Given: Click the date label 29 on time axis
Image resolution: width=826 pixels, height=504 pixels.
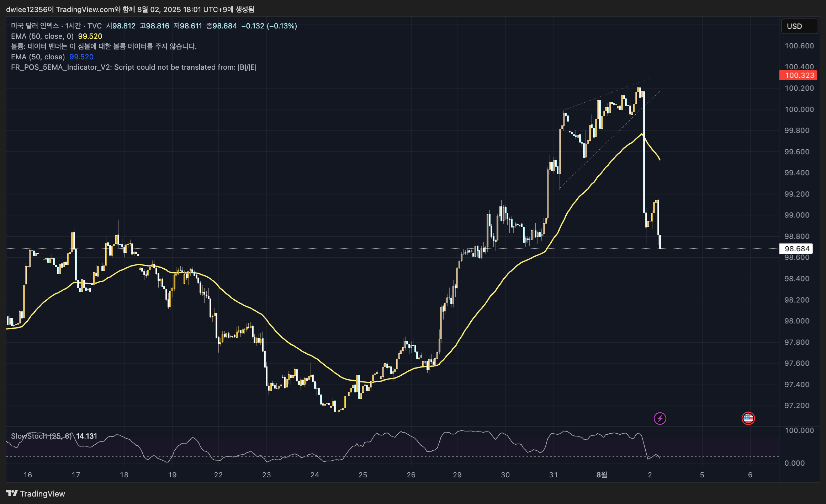Looking at the screenshot, I should point(457,475).
